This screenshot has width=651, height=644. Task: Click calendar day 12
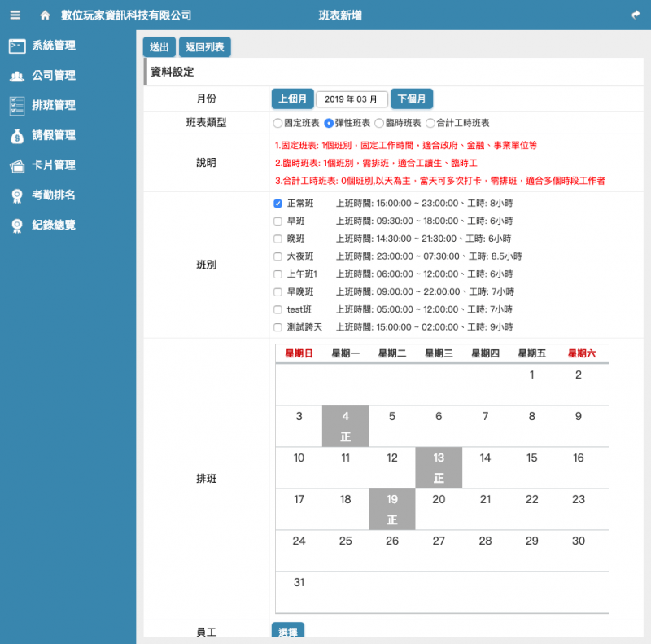[392, 468]
